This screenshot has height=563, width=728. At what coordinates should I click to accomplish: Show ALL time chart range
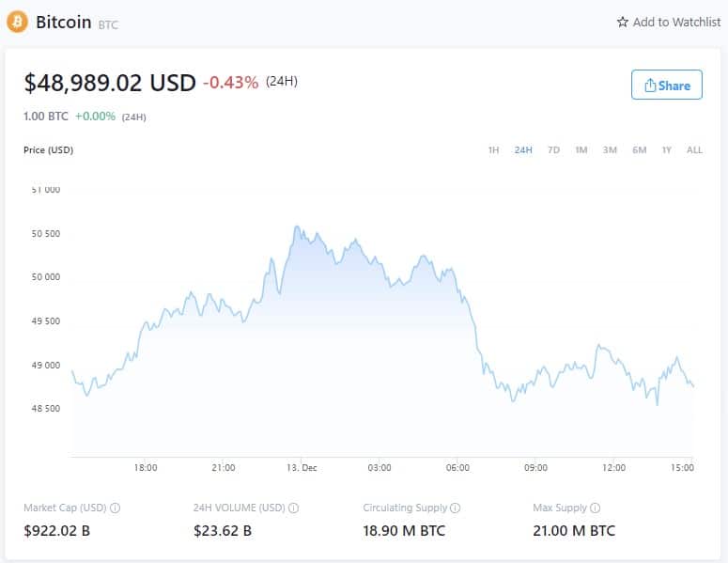tap(694, 150)
